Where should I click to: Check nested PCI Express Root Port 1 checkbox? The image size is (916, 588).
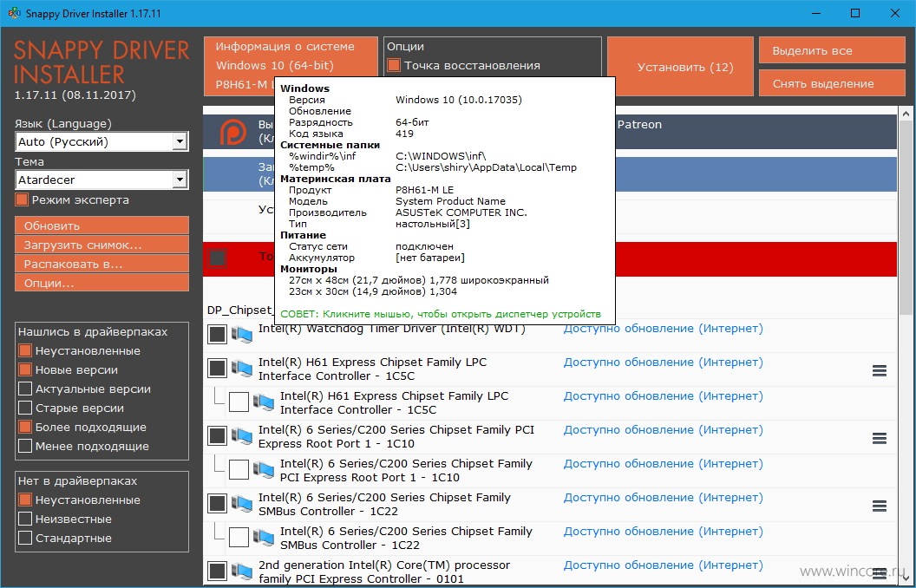pos(239,470)
